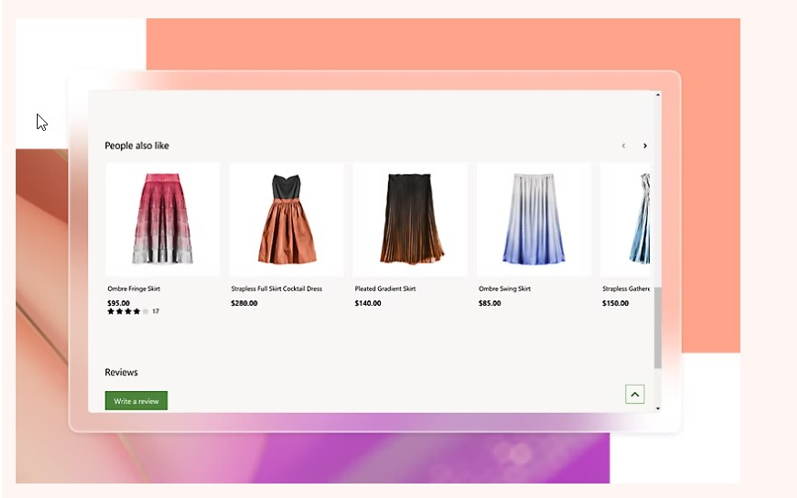Click the Reviews heading
This screenshot has height=498, width=797.
121,372
